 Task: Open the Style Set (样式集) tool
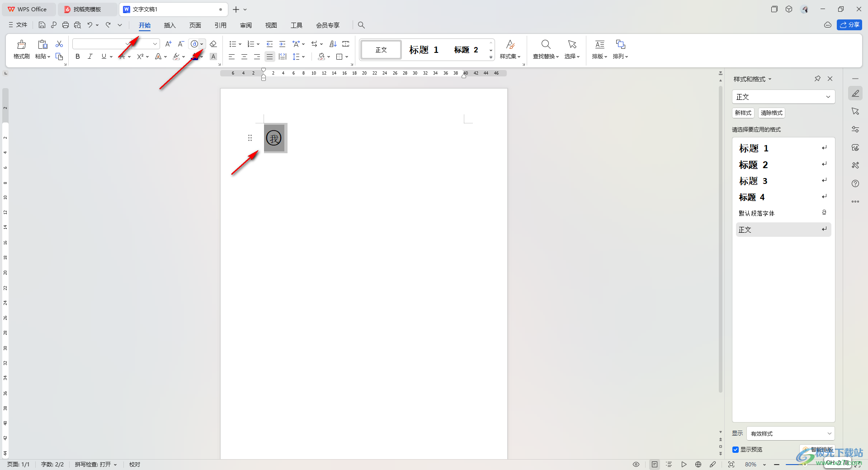click(510, 50)
